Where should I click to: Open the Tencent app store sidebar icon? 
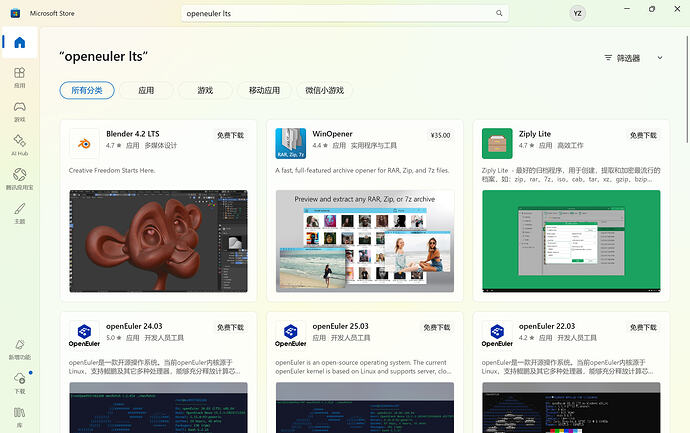(19, 179)
